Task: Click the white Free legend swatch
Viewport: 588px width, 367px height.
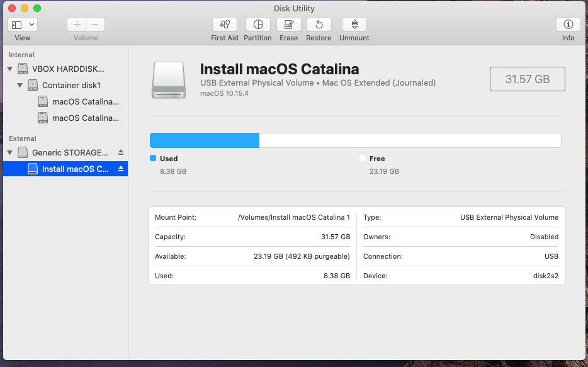Action: coord(363,158)
